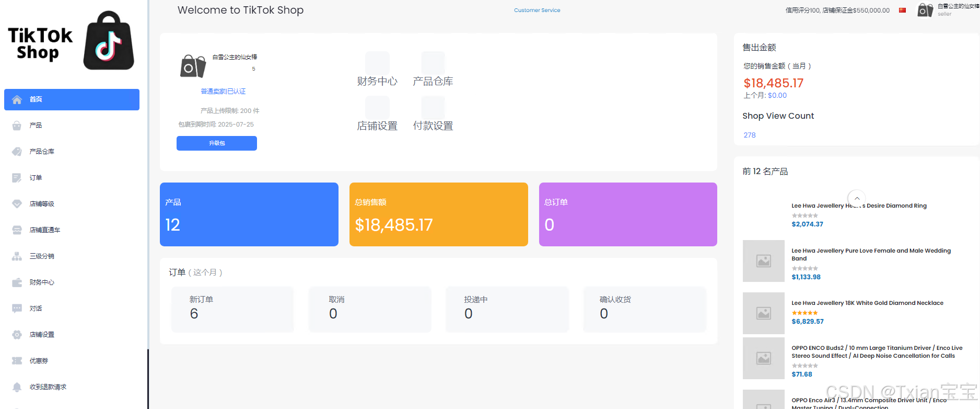This screenshot has height=409, width=980.
Task: Open the 店铺设置 shortcut tile
Action: click(x=377, y=114)
